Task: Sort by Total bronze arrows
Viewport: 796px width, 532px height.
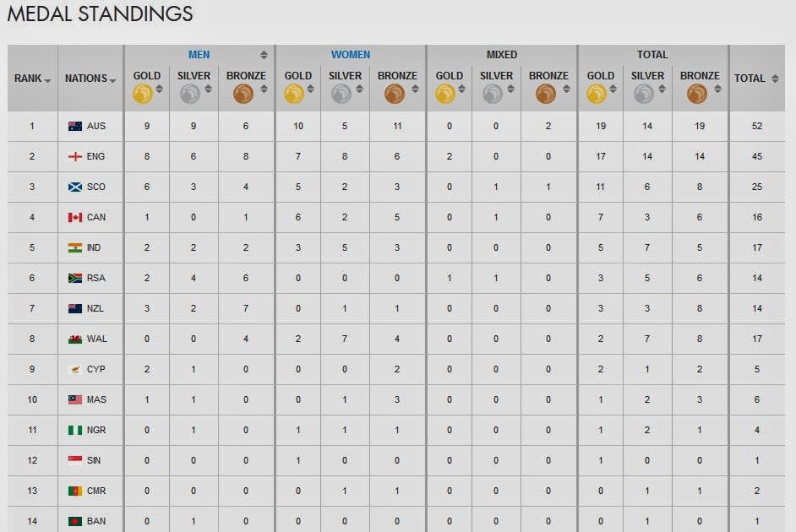Action: click(717, 90)
